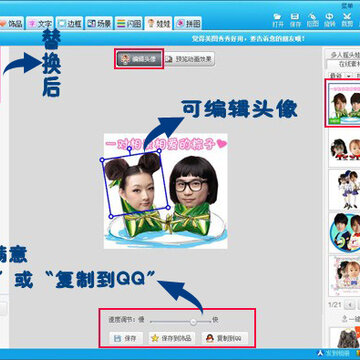360x360 pixels.
Task: Click the 复制到QQ button
Action: (225, 338)
